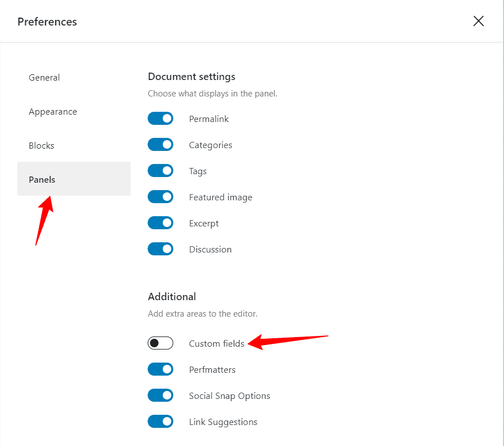The image size is (504, 446).
Task: Click the Perfmatters label
Action: (x=212, y=369)
